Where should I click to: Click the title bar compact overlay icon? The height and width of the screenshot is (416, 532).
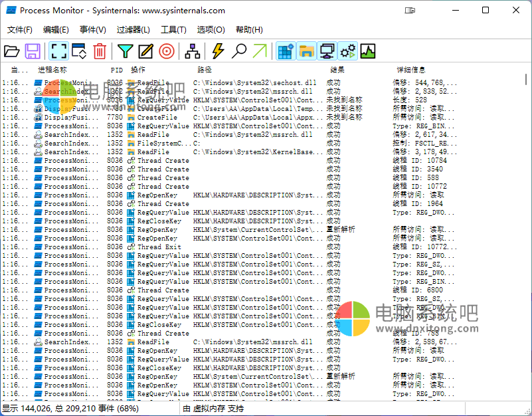410,11
